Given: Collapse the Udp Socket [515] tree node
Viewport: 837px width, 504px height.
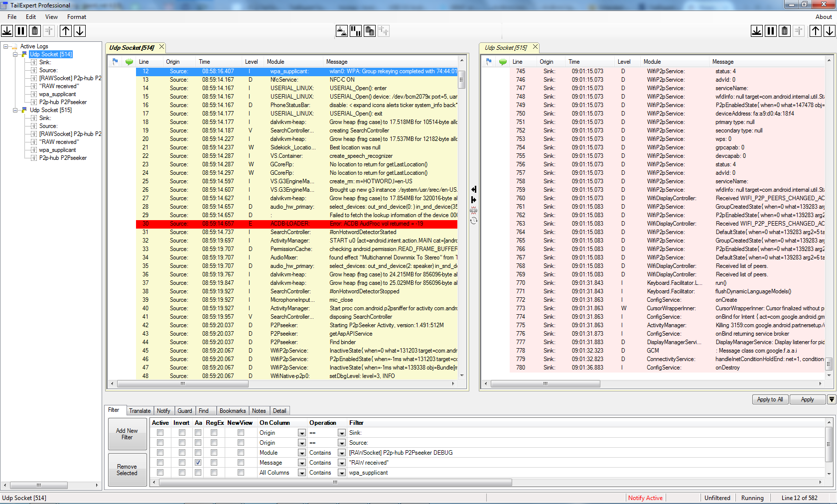Looking at the screenshot, I should (15, 110).
